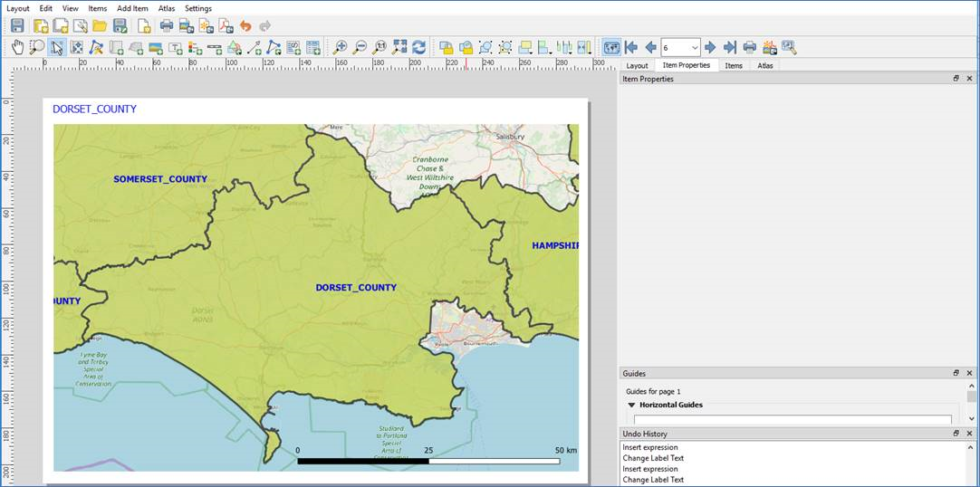
Task: Select the Move Item Content tool
Action: pos(76,47)
